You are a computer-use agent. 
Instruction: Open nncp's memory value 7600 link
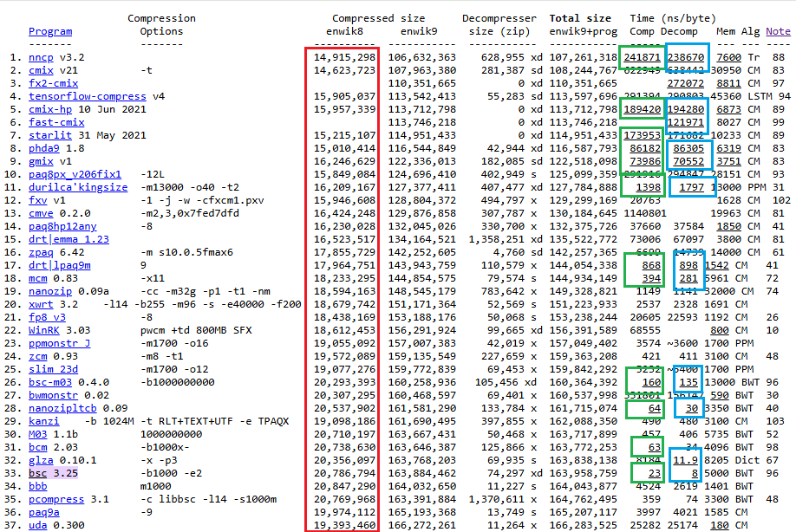point(729,57)
